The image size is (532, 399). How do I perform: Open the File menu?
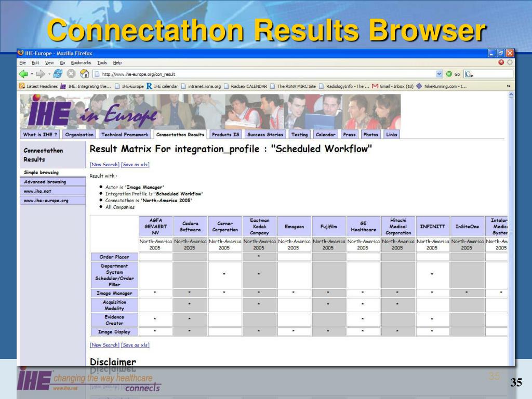click(x=23, y=63)
